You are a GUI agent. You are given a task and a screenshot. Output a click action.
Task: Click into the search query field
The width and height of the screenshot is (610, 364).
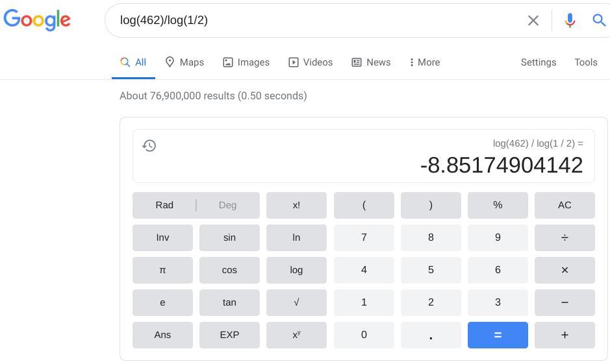point(312,20)
